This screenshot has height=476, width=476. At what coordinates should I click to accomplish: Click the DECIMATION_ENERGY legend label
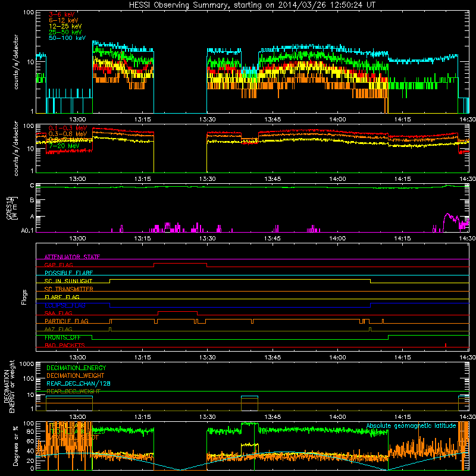pos(76,368)
